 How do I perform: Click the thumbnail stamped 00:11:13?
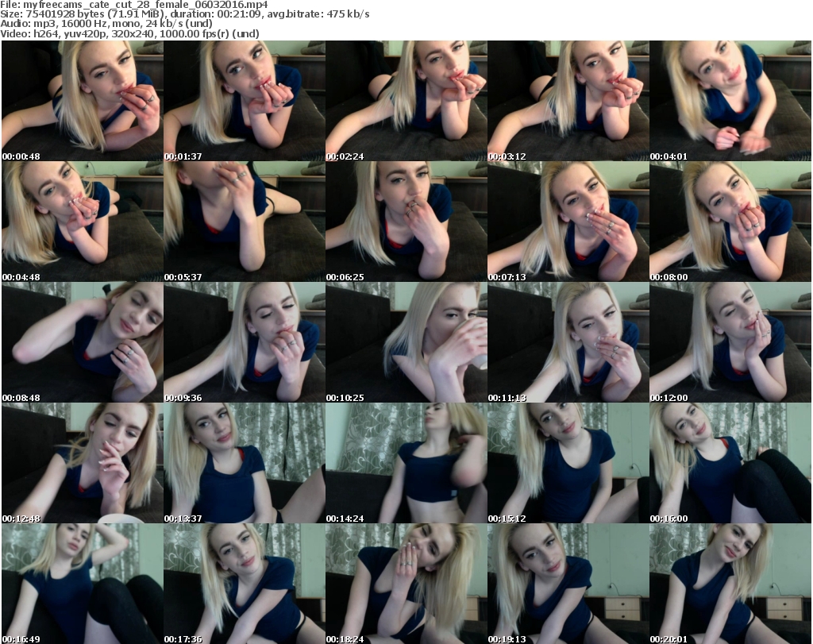(568, 343)
